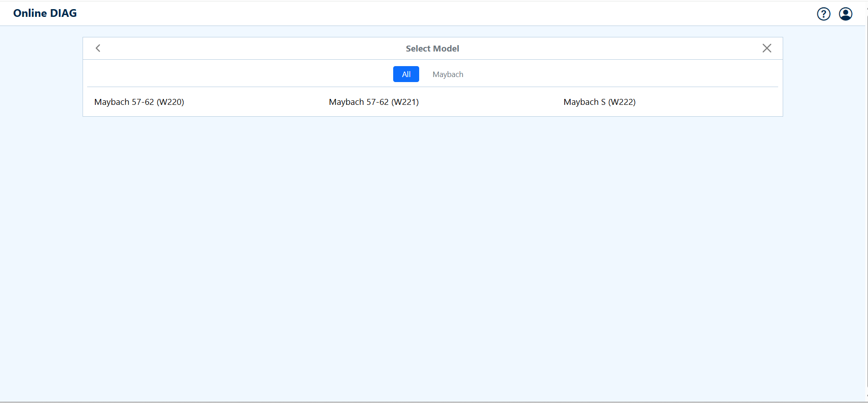The image size is (868, 403).
Task: Choose Maybach 57-62 (W221) model
Action: click(x=374, y=102)
